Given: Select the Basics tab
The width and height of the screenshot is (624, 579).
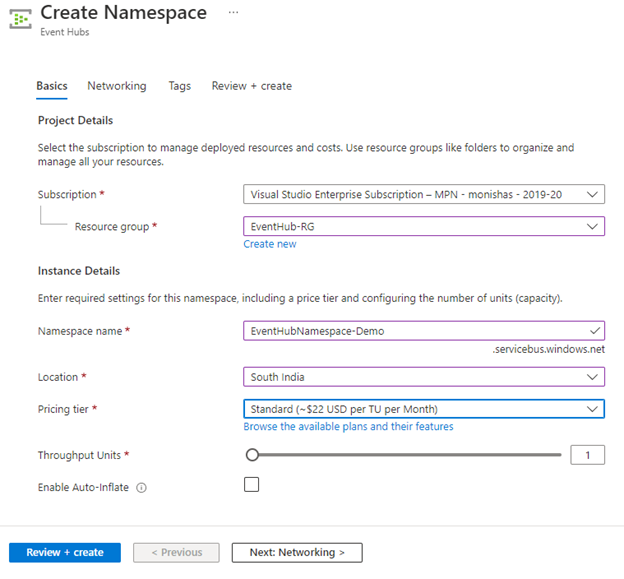Looking at the screenshot, I should [52, 86].
